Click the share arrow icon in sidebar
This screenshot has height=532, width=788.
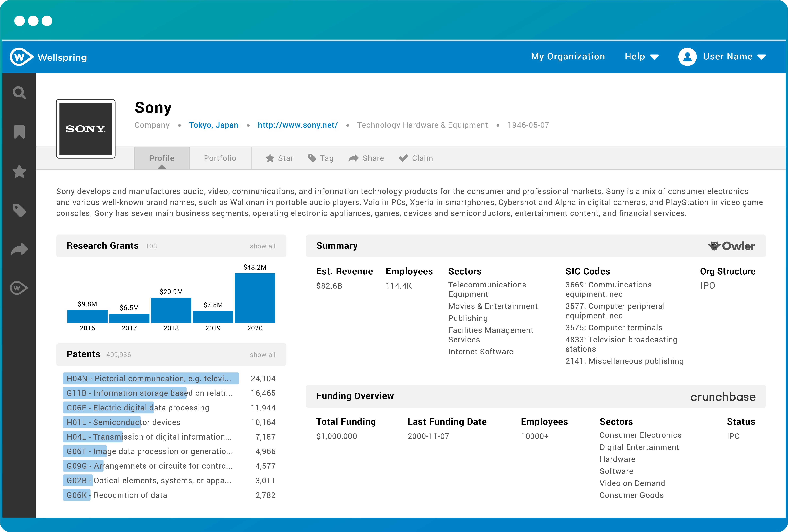pyautogui.click(x=19, y=250)
